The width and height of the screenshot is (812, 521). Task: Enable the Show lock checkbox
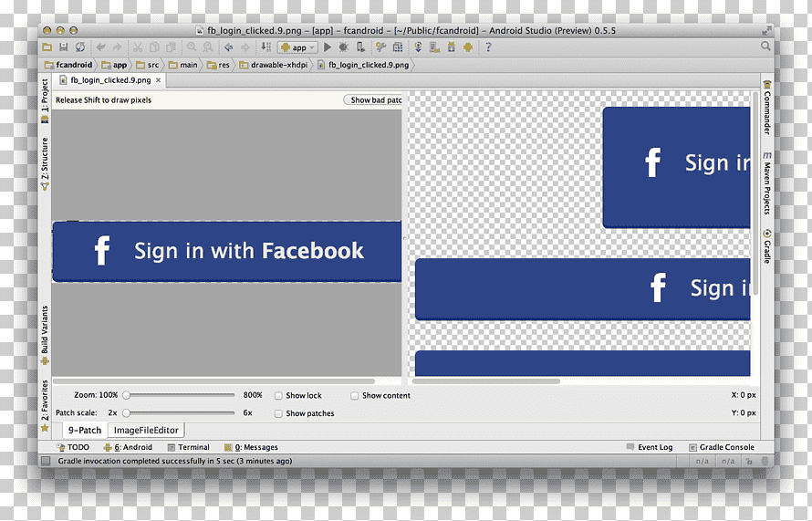[x=278, y=396]
